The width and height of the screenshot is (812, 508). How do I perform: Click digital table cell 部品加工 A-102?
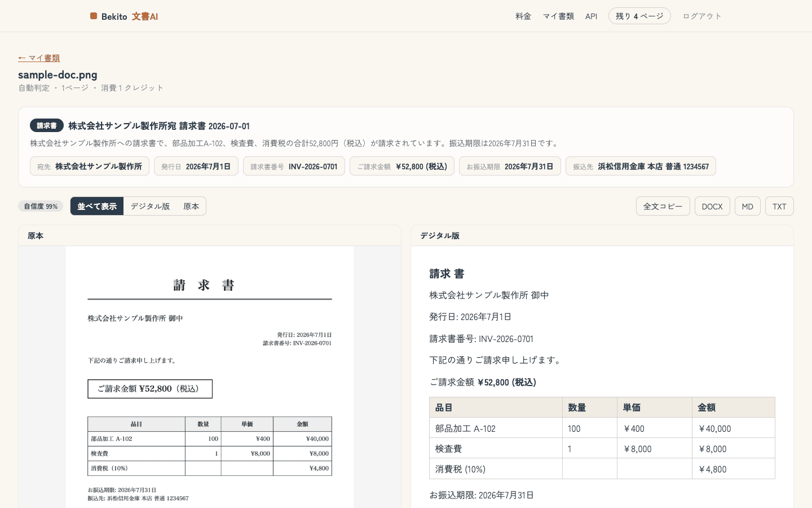click(496, 428)
